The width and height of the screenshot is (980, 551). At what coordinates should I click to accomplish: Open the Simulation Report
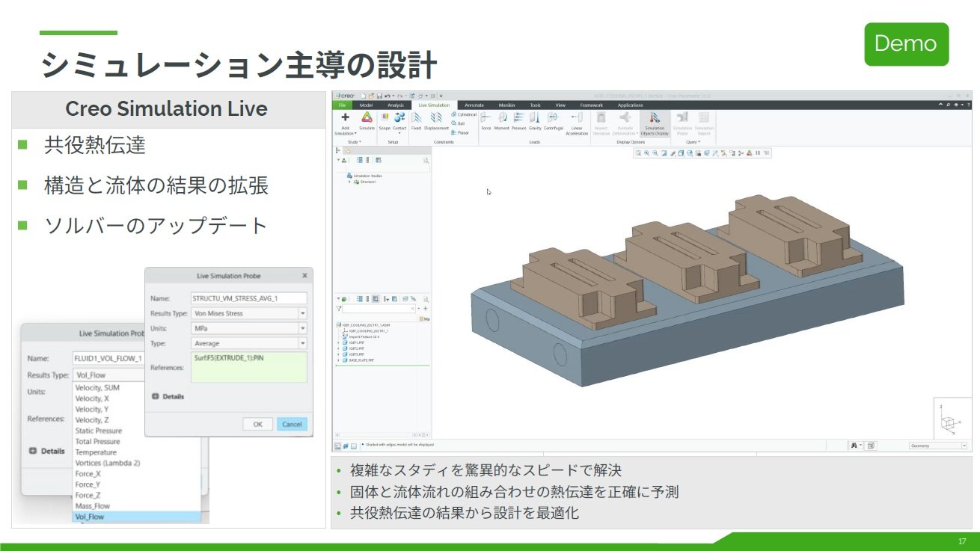(x=704, y=123)
